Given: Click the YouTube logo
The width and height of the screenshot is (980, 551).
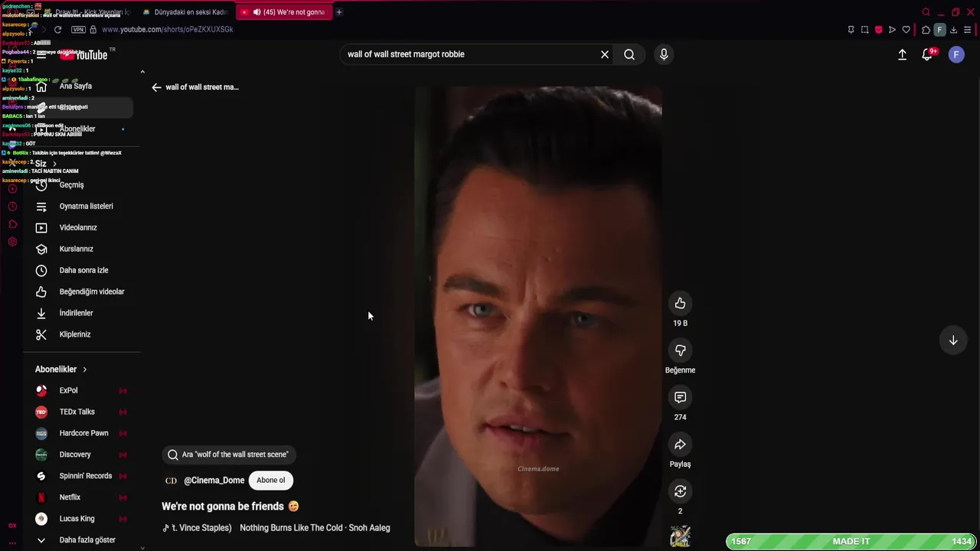Looking at the screenshot, I should pos(84,55).
